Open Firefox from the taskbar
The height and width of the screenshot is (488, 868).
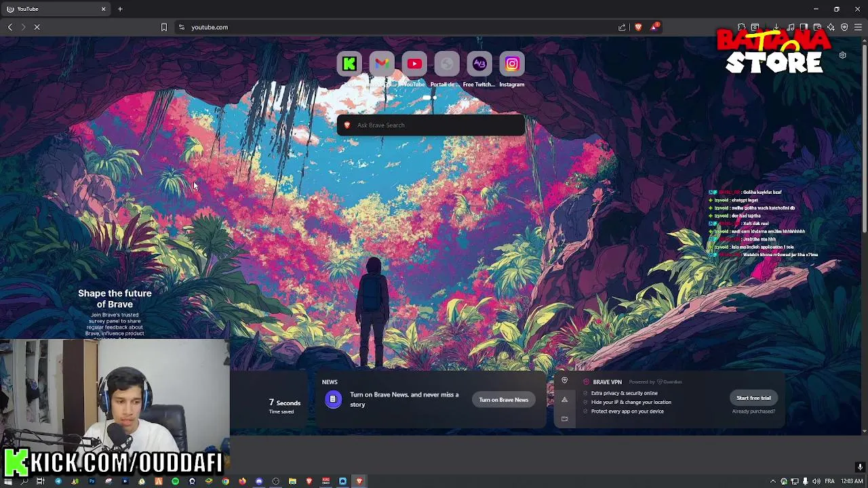[x=242, y=481]
